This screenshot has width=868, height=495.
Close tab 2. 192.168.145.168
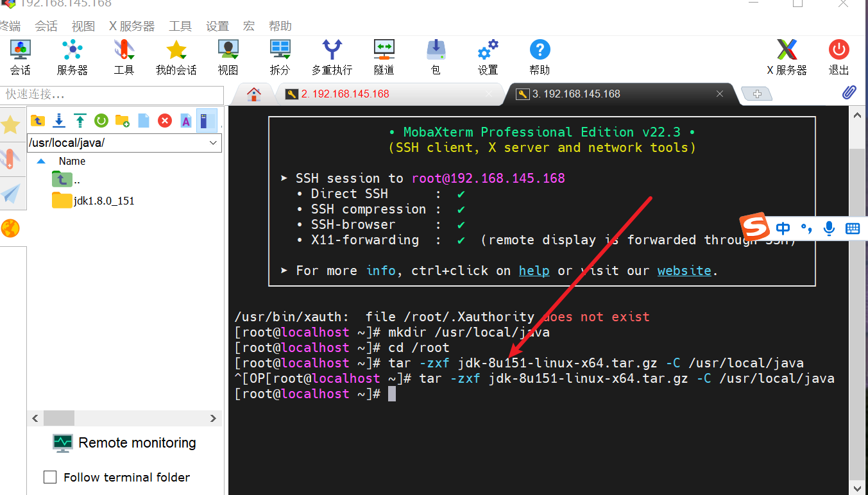(489, 94)
